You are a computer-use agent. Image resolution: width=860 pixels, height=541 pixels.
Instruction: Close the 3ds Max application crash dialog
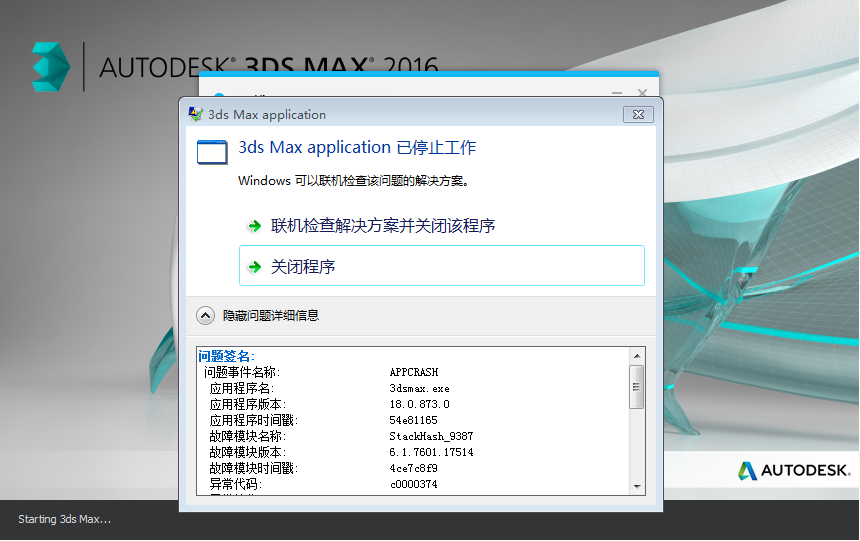point(638,114)
